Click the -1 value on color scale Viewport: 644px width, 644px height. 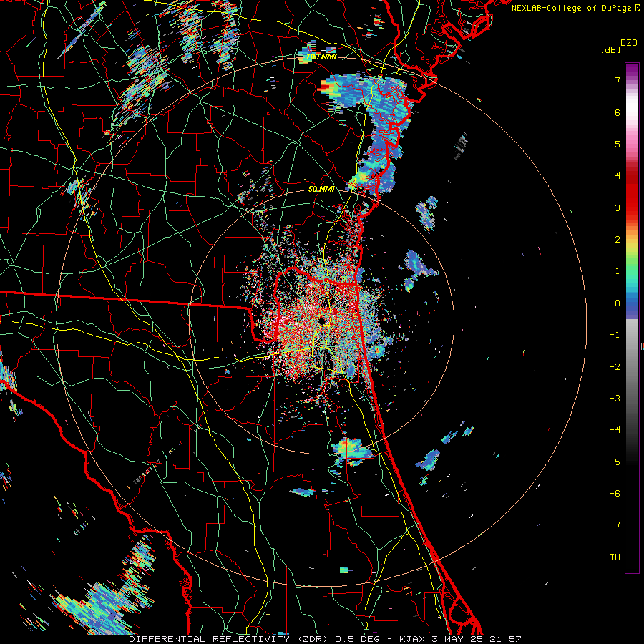click(615, 335)
